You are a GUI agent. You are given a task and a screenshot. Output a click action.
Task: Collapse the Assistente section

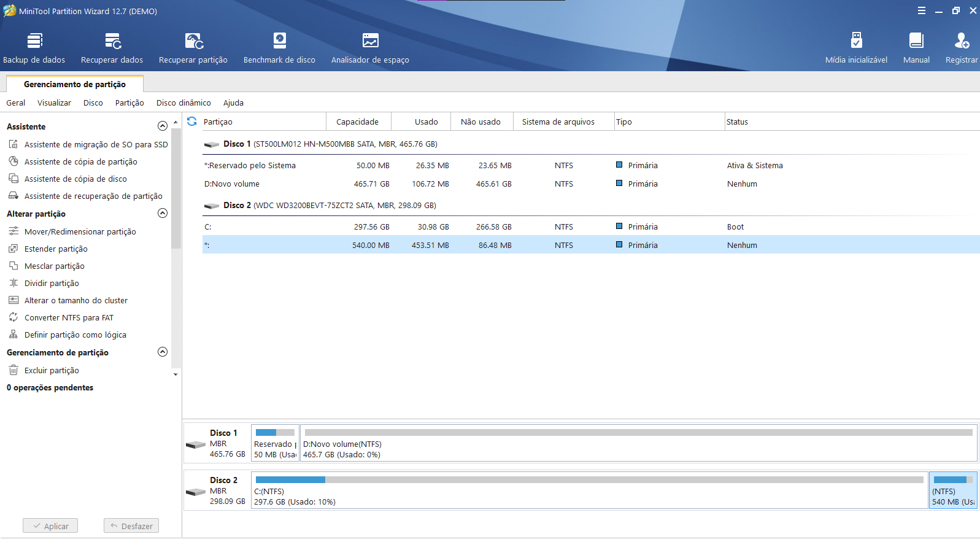point(163,126)
